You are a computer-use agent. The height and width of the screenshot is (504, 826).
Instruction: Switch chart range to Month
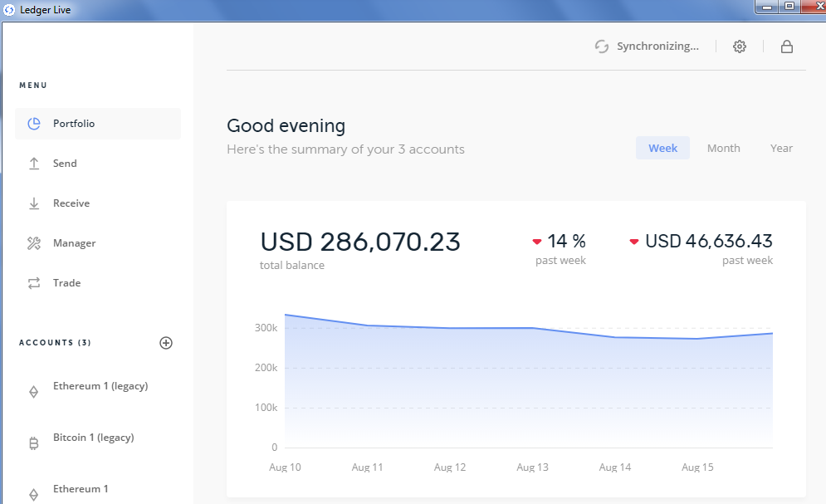pyautogui.click(x=723, y=148)
